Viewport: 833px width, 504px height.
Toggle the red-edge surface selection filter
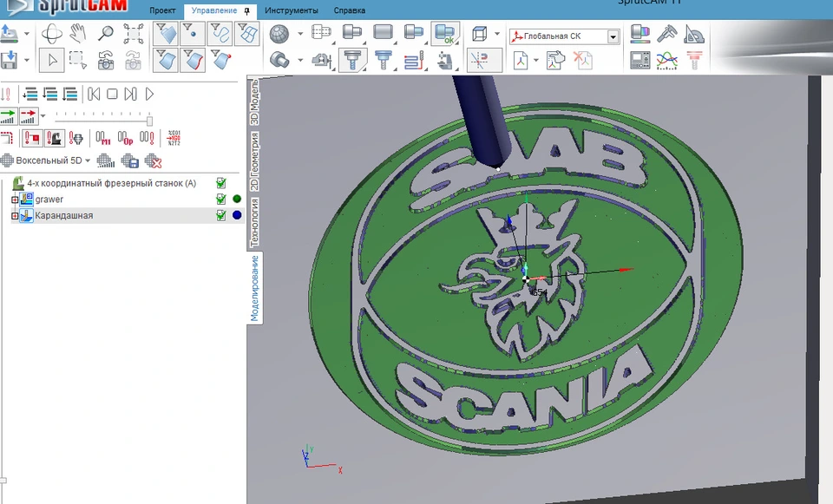192,60
